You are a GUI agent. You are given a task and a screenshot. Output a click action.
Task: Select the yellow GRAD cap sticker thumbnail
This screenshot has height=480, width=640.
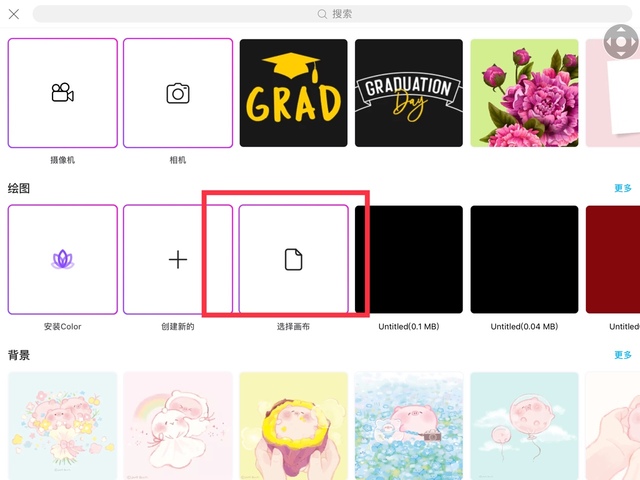[293, 93]
